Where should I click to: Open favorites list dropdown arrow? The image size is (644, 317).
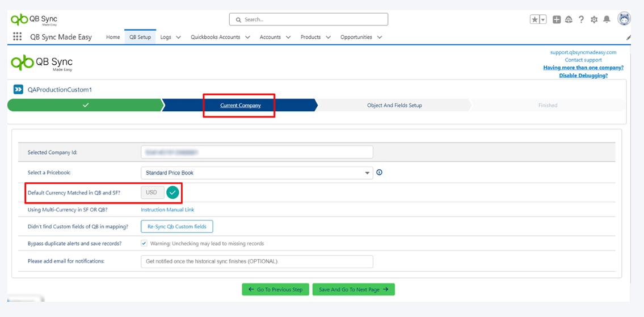click(x=543, y=19)
